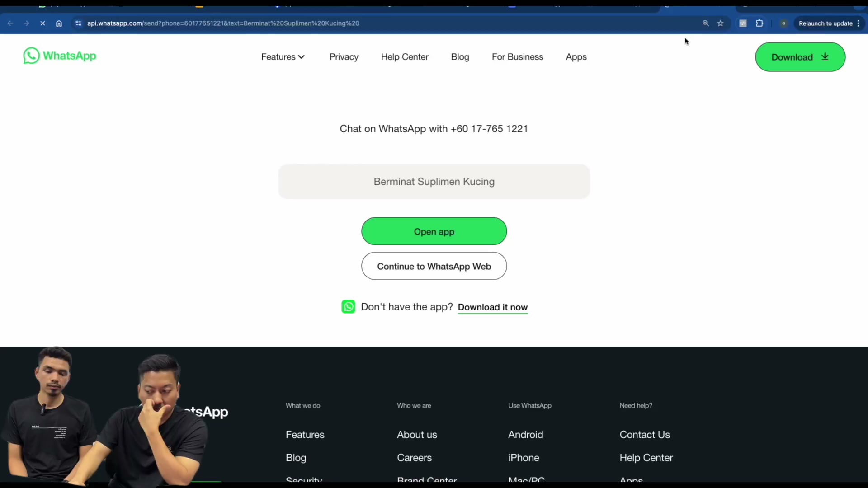Select Apps in the top navigation
The image size is (868, 488).
(576, 57)
